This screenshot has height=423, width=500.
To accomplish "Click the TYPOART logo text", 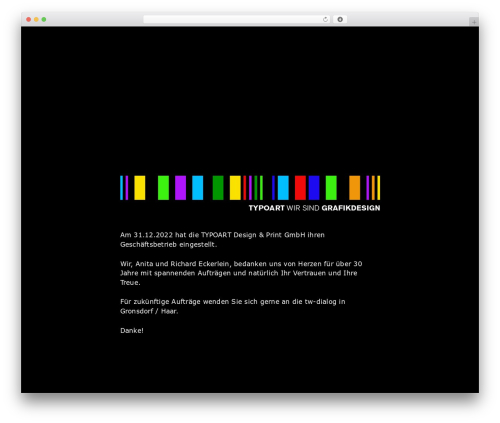I will click(x=266, y=208).
